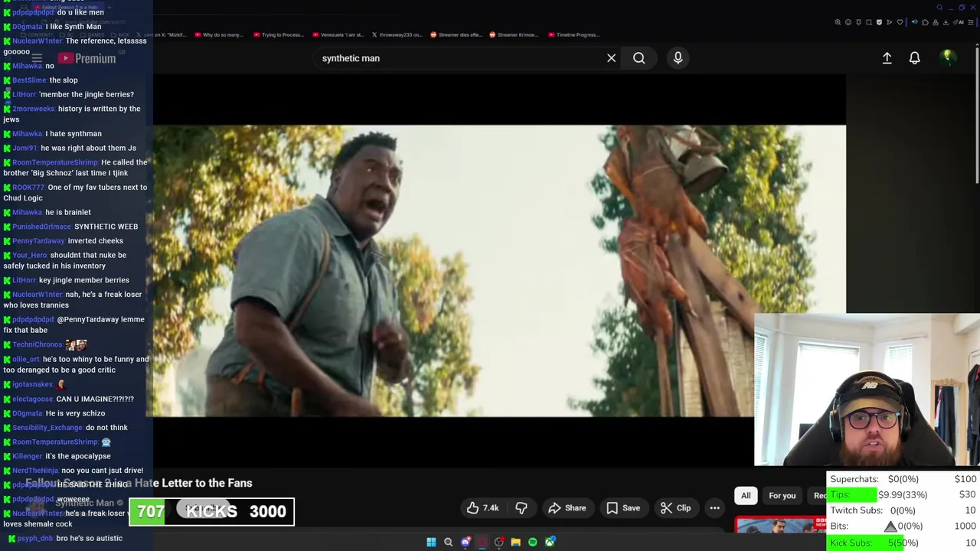Viewport: 980px width, 551px height.
Task: Dislike the video
Action: pos(521,508)
